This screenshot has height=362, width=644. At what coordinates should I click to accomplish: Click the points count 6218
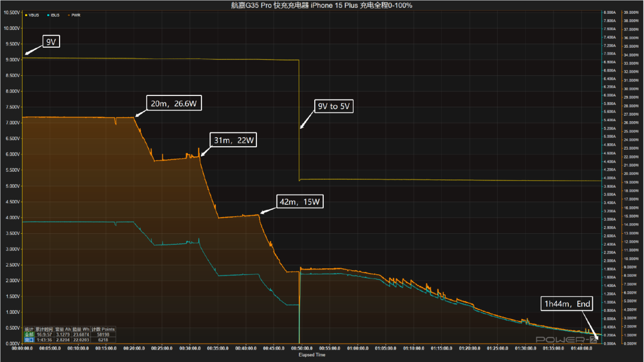[x=103, y=340]
